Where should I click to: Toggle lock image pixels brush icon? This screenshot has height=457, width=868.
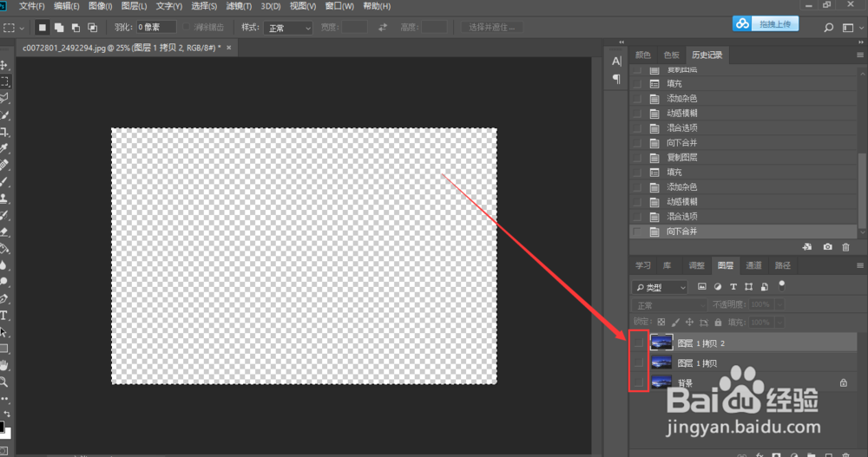tap(675, 322)
